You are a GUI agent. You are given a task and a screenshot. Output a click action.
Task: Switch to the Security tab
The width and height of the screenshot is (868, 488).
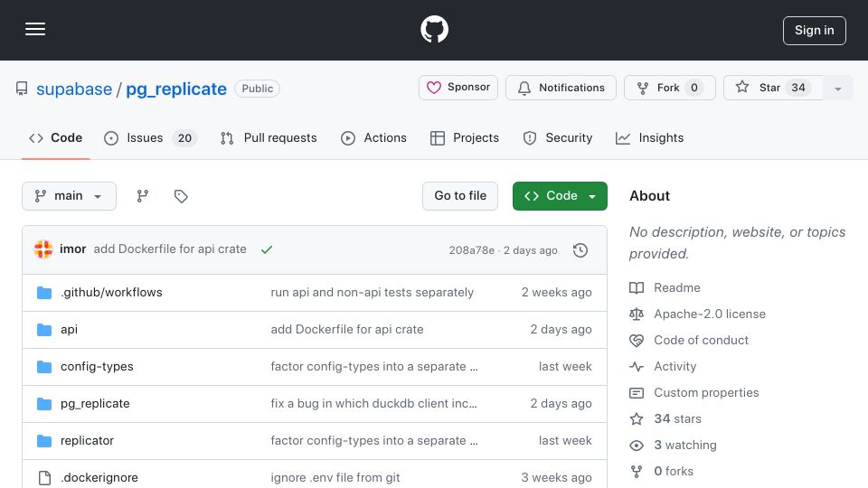[x=558, y=137]
